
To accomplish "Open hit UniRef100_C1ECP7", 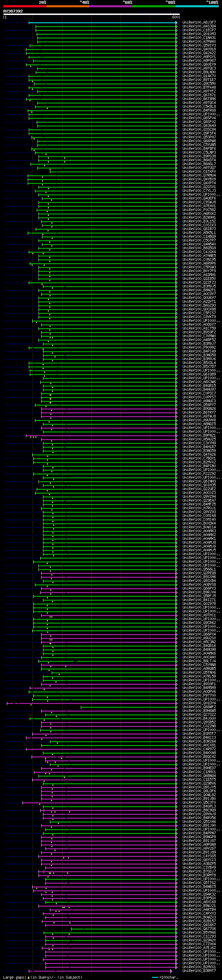I will pyautogui.click(x=199, y=30).
